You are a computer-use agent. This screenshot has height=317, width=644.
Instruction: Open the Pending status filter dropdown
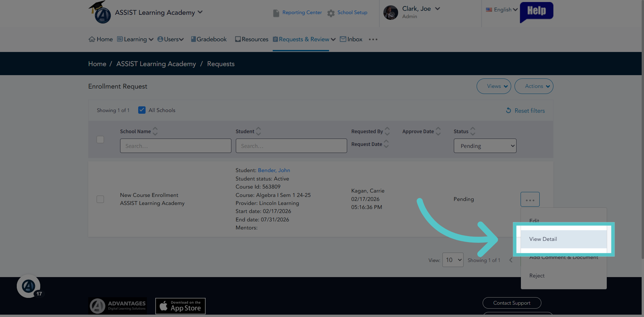(x=485, y=146)
